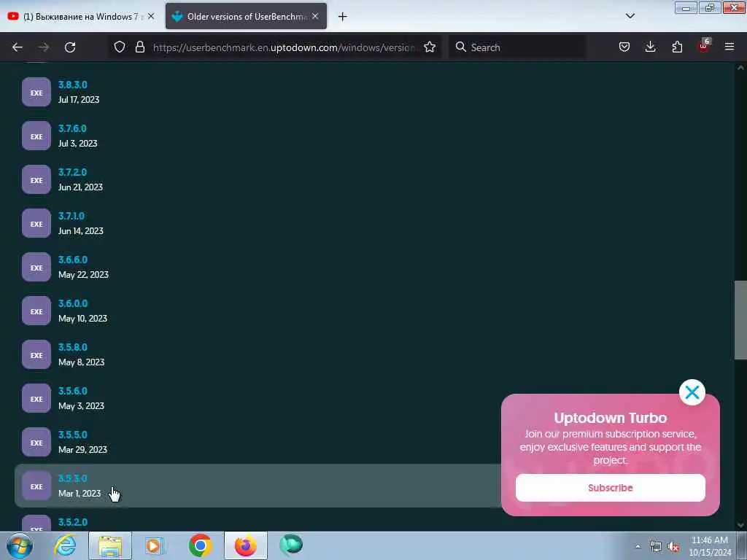List all tabs dropdown arrow
The image size is (747, 560).
click(x=630, y=16)
